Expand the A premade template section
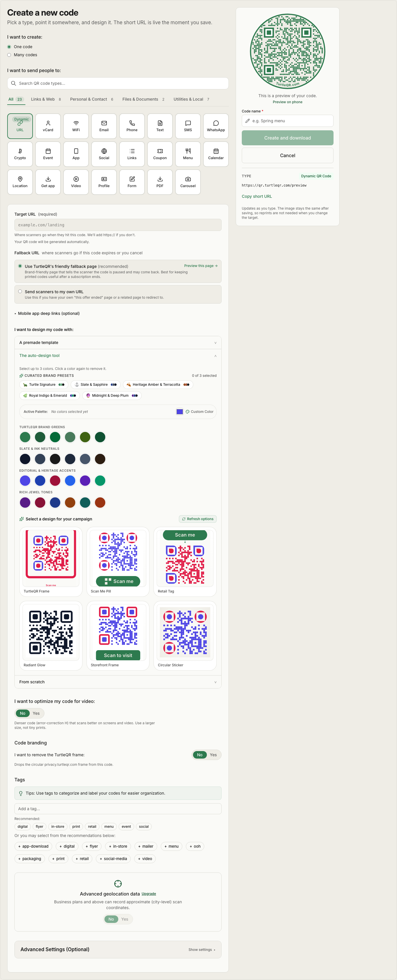The width and height of the screenshot is (397, 980). [x=118, y=343]
